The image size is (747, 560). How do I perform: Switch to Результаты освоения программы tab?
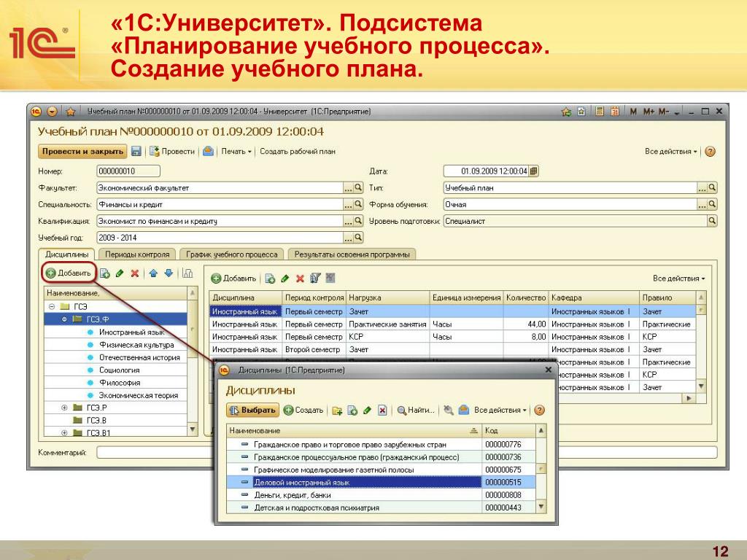pyautogui.click(x=352, y=254)
